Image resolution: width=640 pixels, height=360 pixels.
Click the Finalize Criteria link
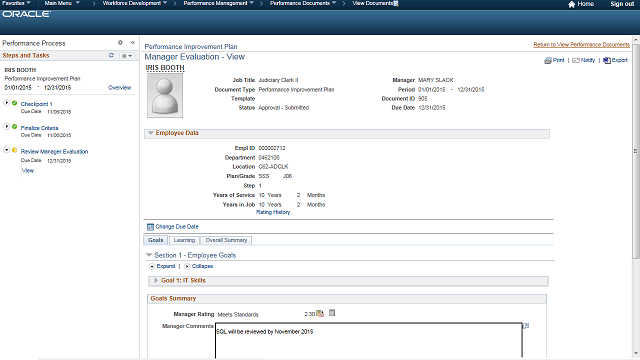point(40,128)
